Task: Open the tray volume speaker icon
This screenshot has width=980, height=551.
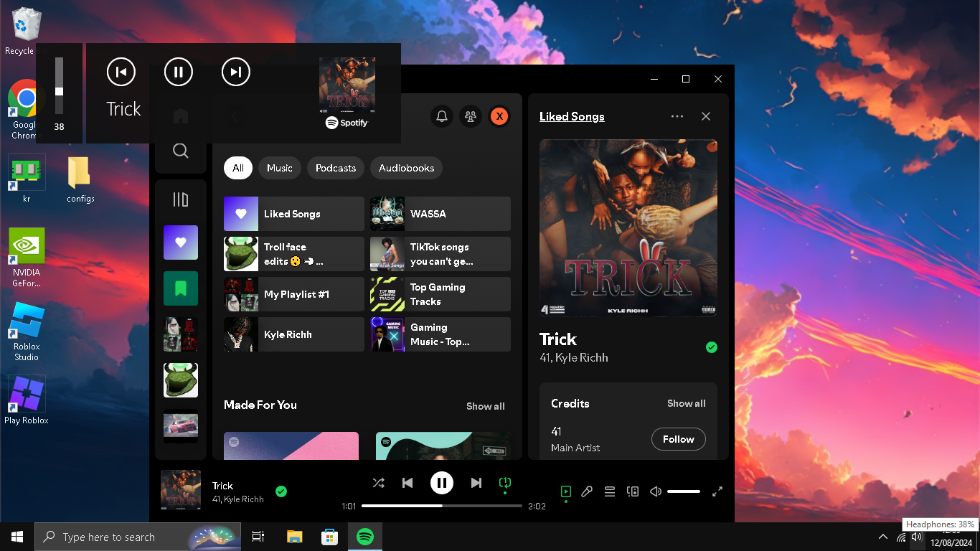Action: (x=917, y=537)
